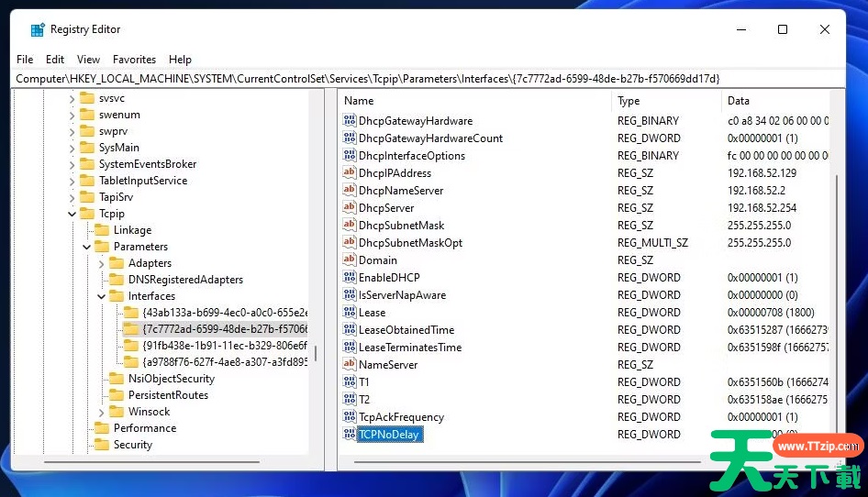The width and height of the screenshot is (868, 497).
Task: Click the DhcpSubnetMask string icon
Action: point(350,225)
